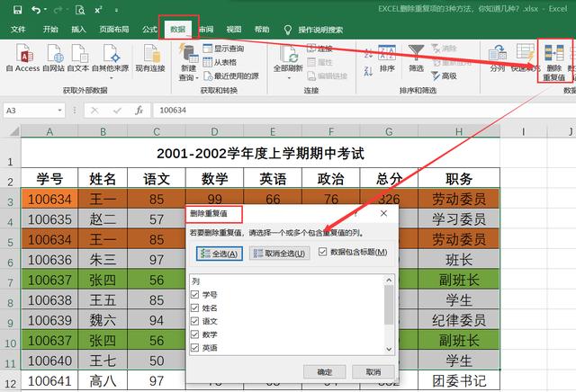
Task: Open existing connections (现有连接)
Action: coord(150,58)
